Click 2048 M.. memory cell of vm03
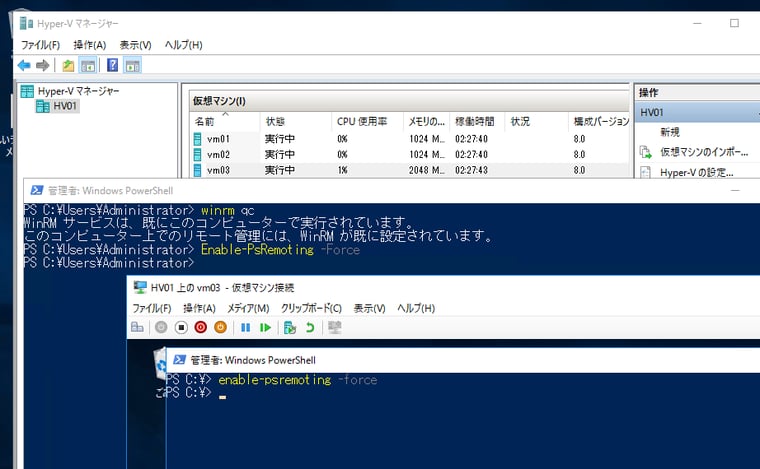760x469 pixels. tap(427, 170)
